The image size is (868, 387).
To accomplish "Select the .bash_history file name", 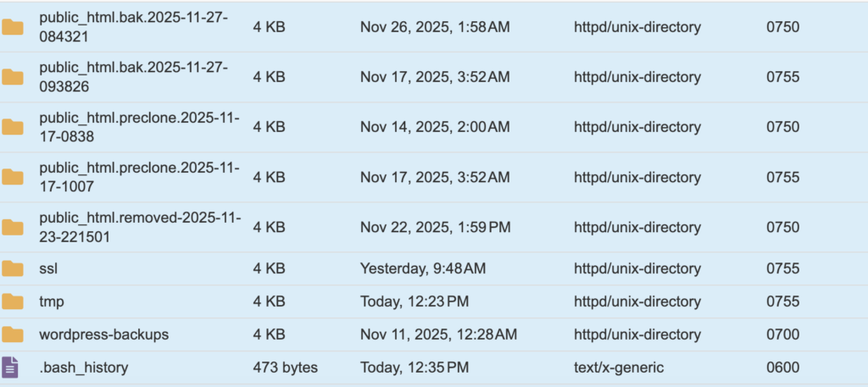I will pos(83,368).
